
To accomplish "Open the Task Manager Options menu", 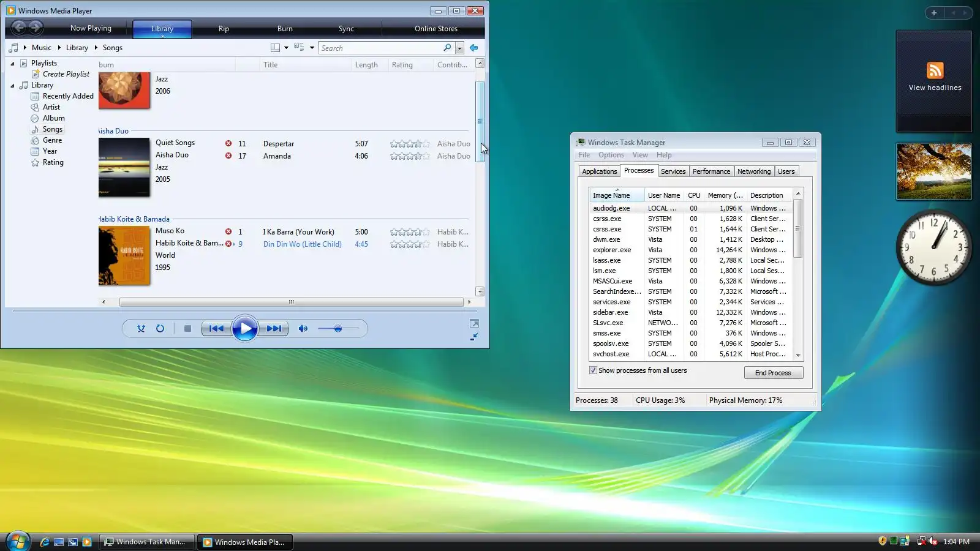I will [611, 155].
